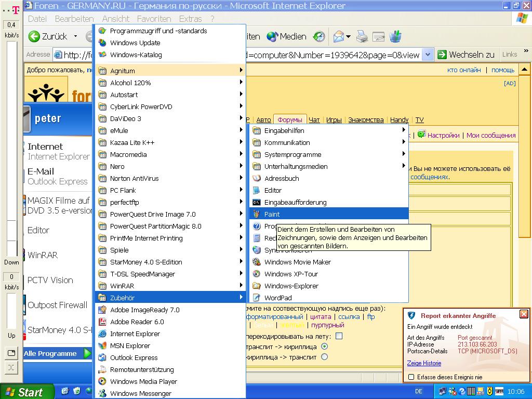
Task: Open the Favoriten menu
Action: tap(154, 19)
